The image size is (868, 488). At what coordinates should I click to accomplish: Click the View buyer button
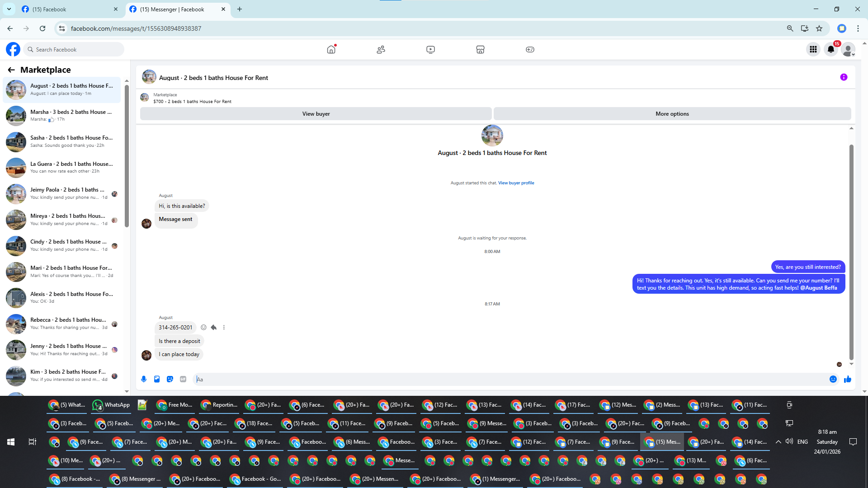point(316,114)
